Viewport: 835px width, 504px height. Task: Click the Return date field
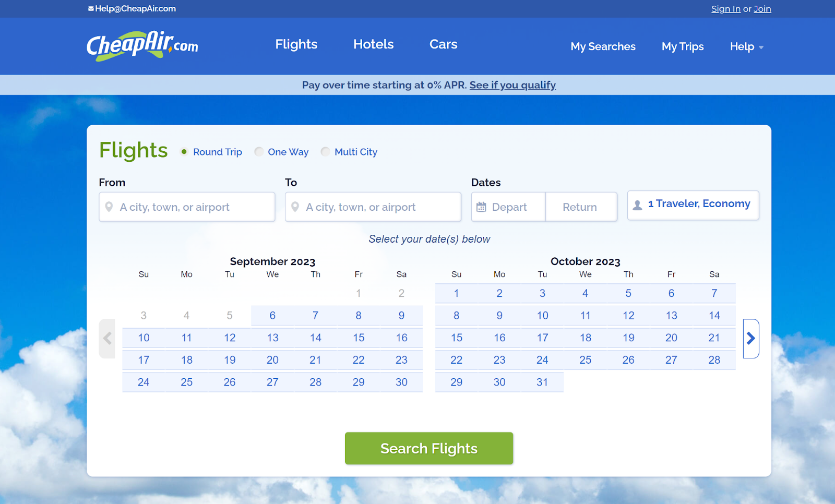[x=581, y=207]
